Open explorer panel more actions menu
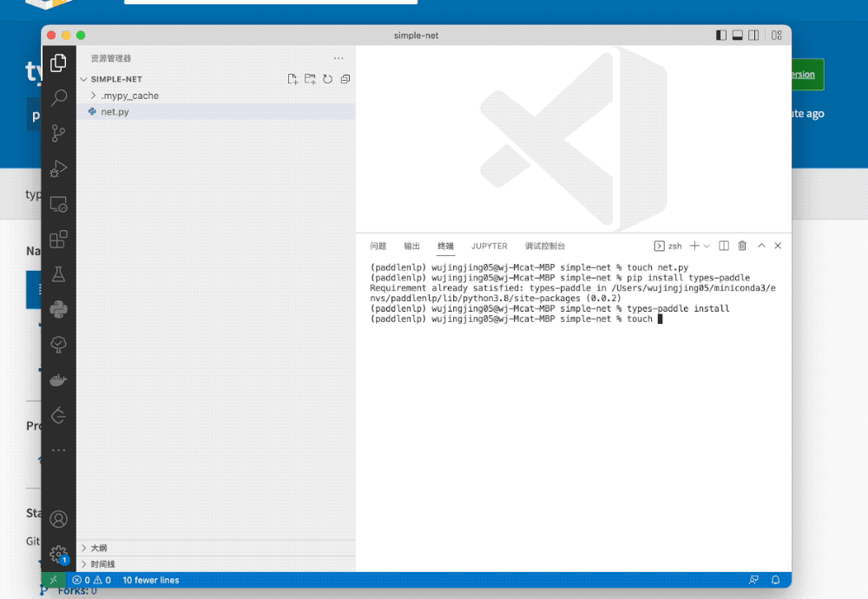Image resolution: width=868 pixels, height=599 pixels. 339,58
